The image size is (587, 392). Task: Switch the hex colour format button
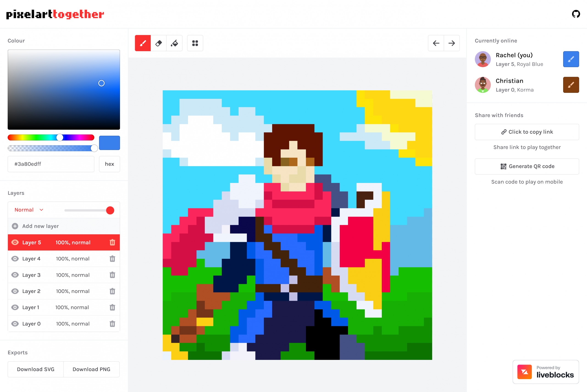tap(110, 164)
